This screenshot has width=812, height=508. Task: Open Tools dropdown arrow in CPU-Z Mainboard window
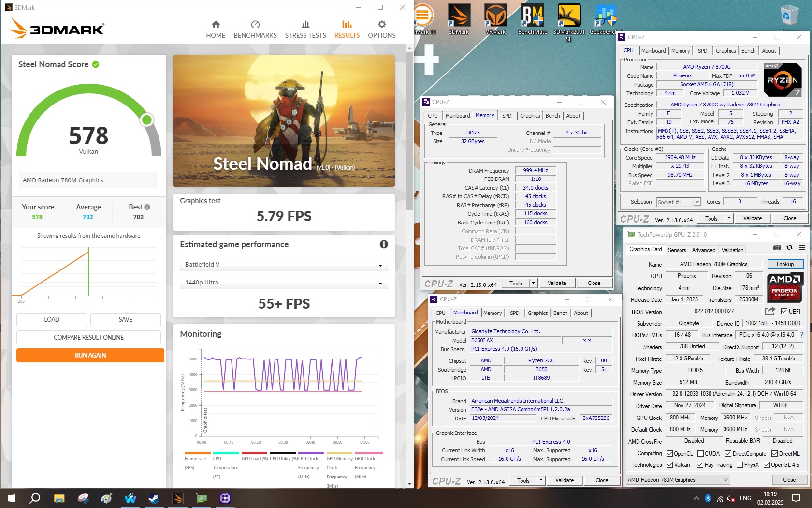541,480
